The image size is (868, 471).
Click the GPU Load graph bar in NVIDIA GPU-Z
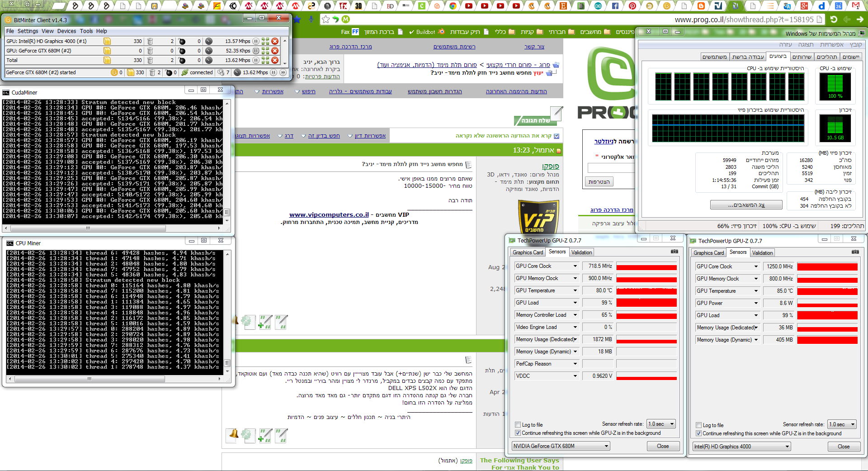[x=646, y=303]
